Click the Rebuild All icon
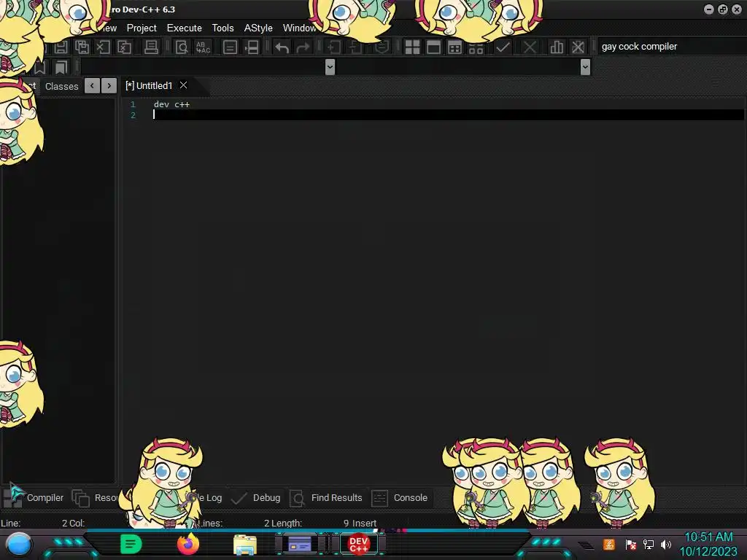 pos(476,47)
